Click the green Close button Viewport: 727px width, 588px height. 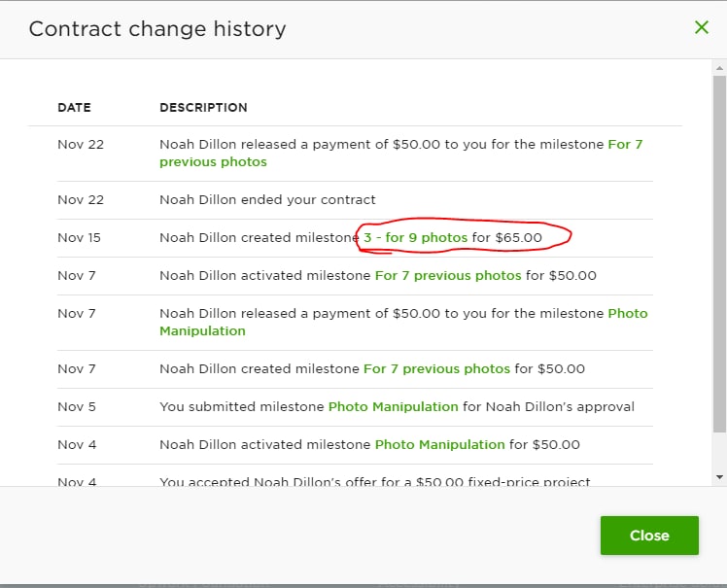tap(649, 536)
